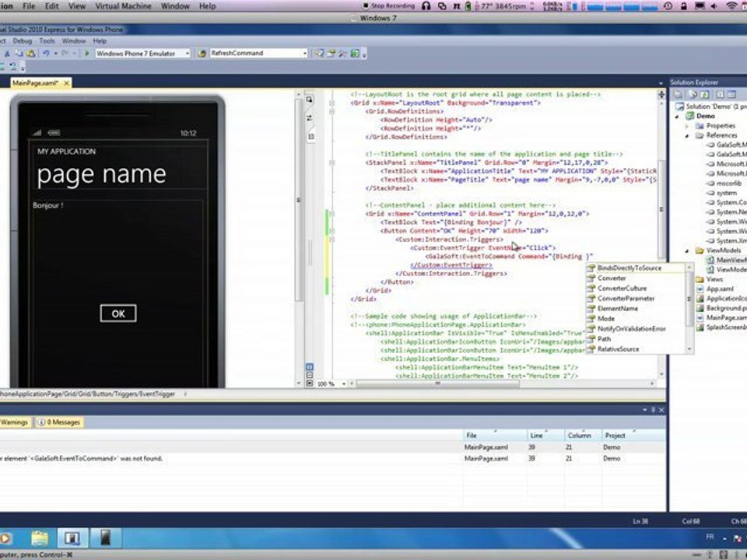Screen dimensions: 747x560
Task: Click the volume speaker icon in the Mac menu bar
Action: [x=714, y=5]
